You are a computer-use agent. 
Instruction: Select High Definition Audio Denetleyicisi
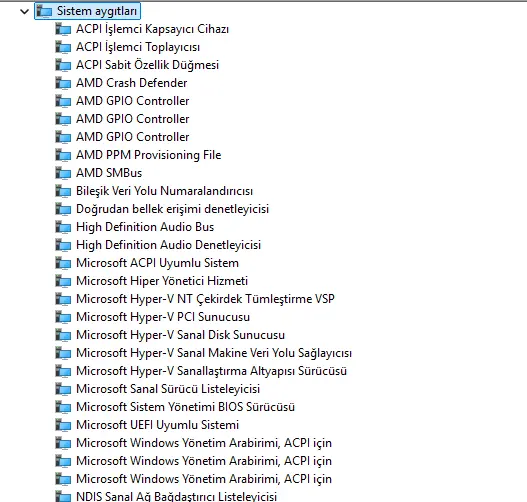[168, 245]
